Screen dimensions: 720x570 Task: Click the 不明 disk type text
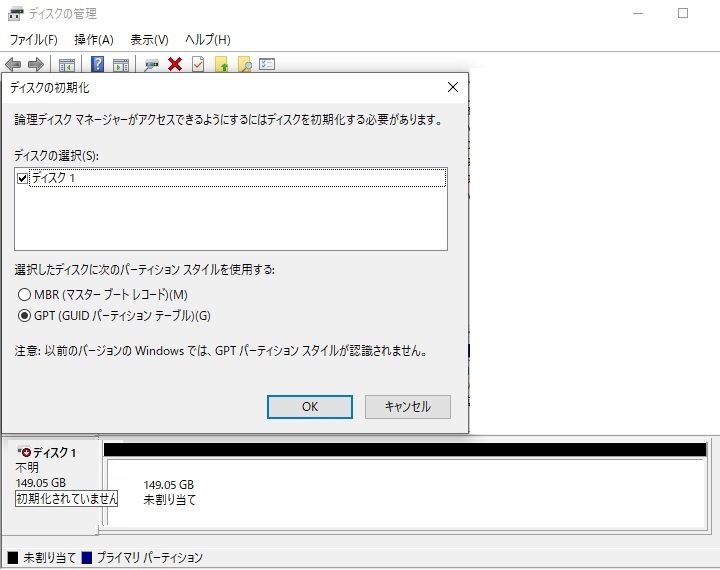pos(27,468)
